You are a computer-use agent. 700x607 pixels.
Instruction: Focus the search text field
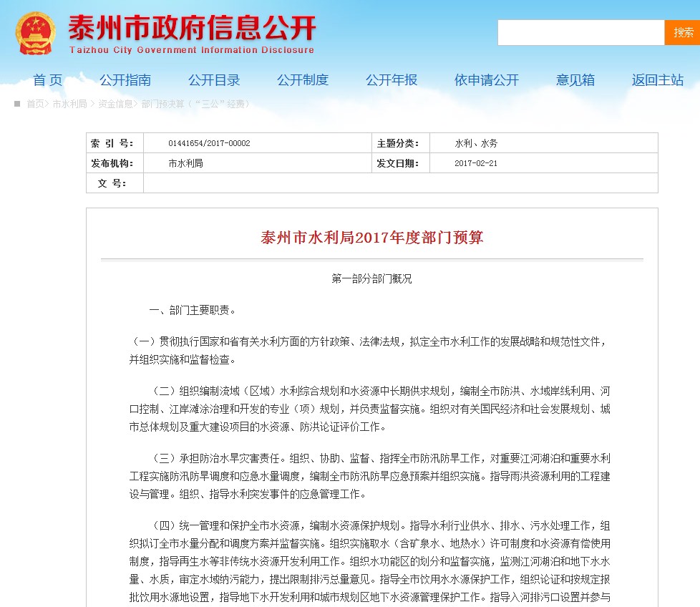[x=580, y=33]
